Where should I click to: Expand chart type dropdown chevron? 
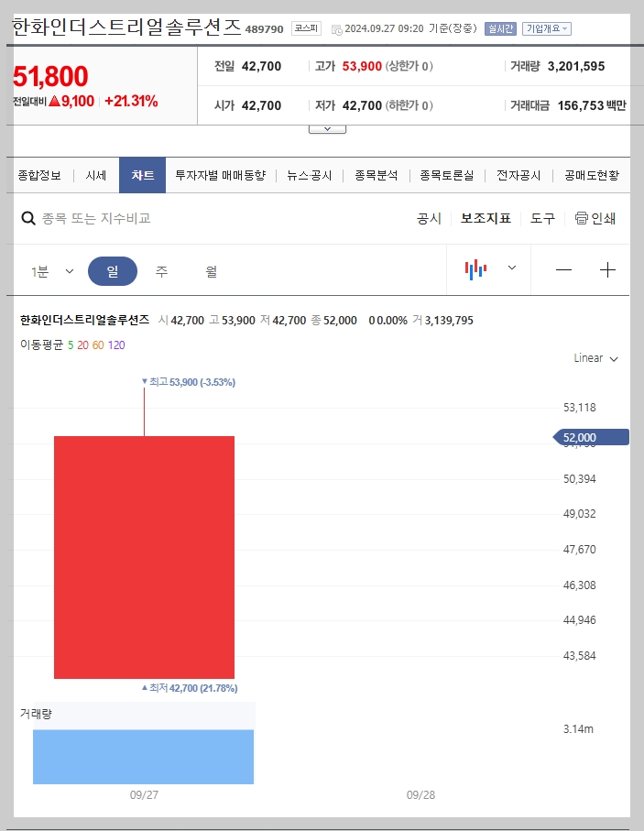click(511, 268)
